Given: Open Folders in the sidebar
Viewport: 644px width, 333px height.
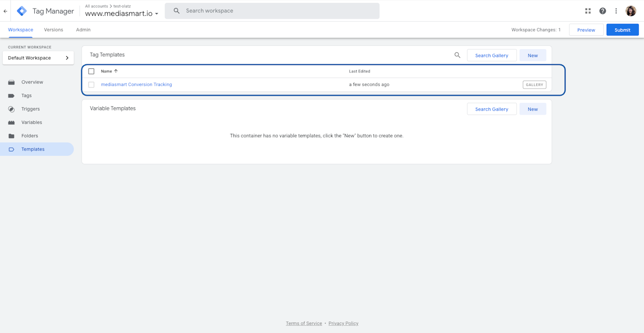Looking at the screenshot, I should (x=30, y=136).
